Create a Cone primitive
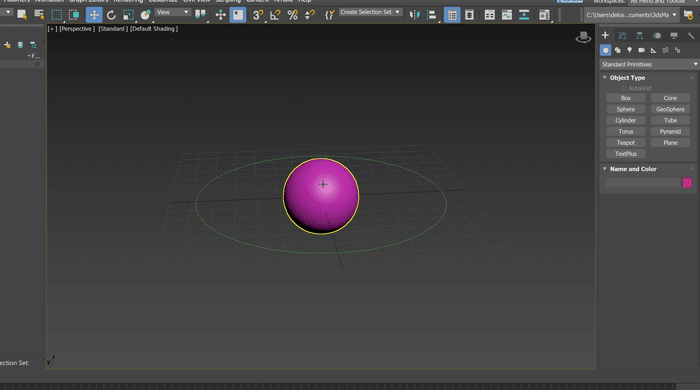This screenshot has width=700, height=390. pos(670,98)
